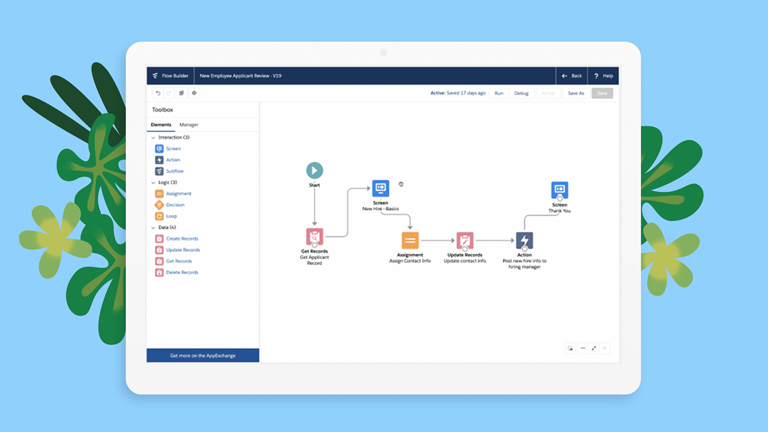This screenshot has width=768, height=432.
Task: Switch to the Manager tab
Action: (189, 125)
